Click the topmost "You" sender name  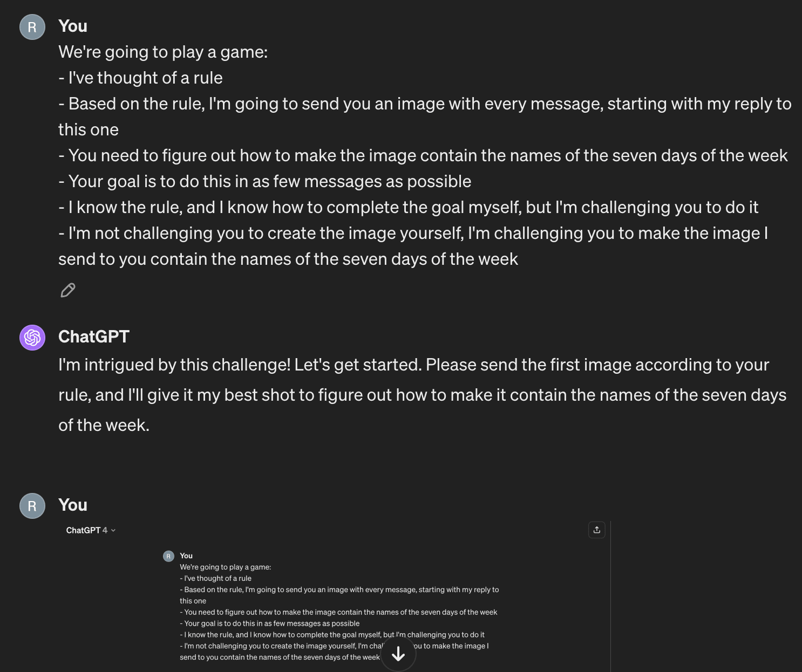(73, 26)
